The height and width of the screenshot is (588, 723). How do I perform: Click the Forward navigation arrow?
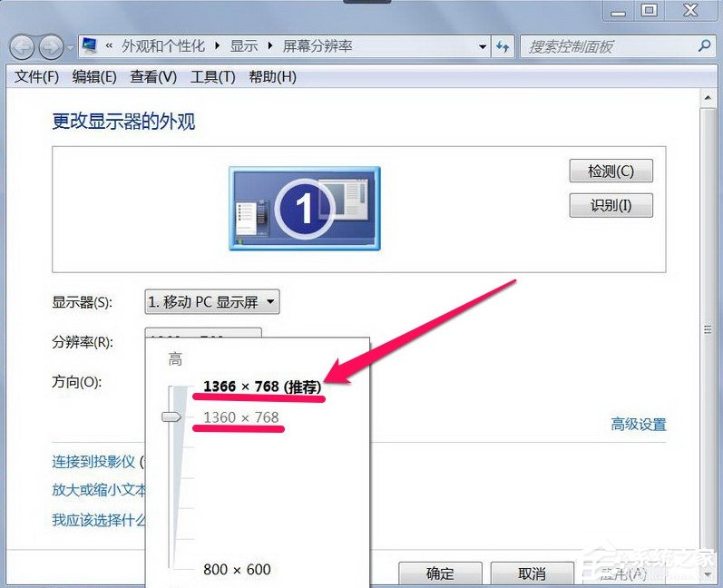tap(51, 46)
